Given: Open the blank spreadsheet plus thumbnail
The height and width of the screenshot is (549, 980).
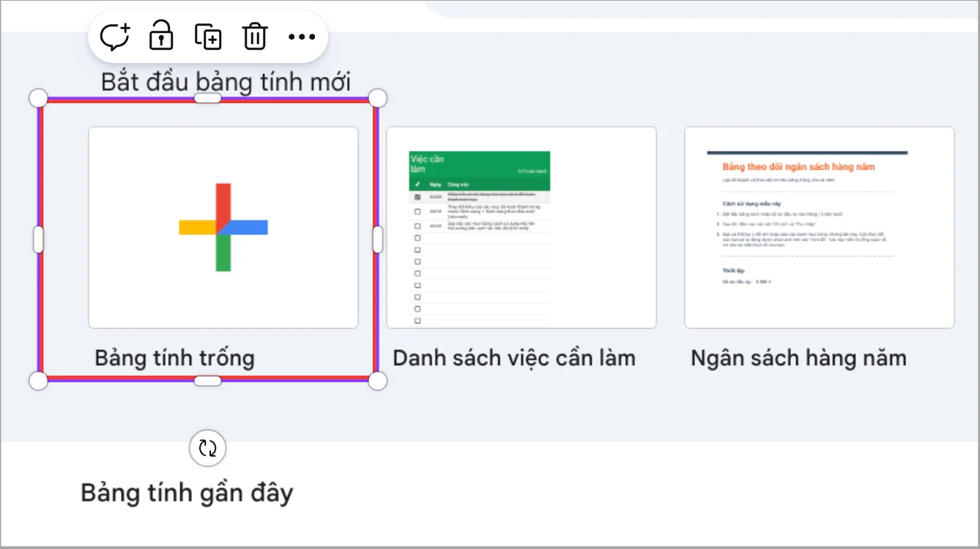Looking at the screenshot, I should coord(223,228).
